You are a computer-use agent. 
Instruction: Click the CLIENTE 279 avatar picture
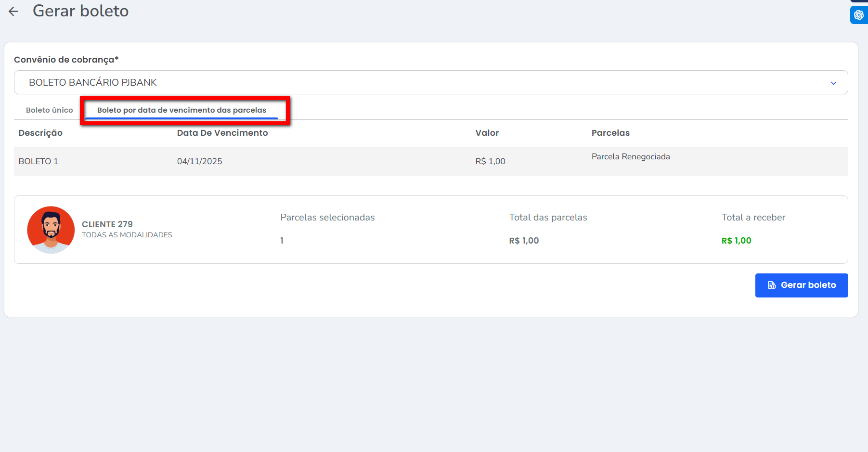pos(51,230)
